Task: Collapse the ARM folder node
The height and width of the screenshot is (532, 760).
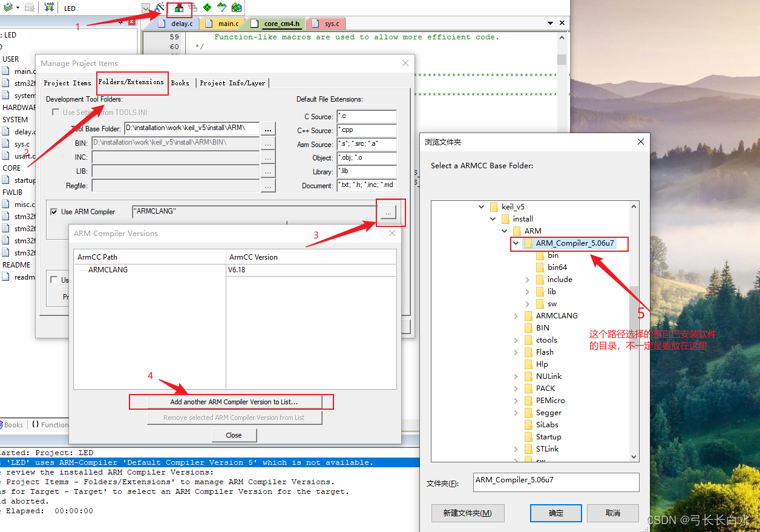Action: (504, 231)
